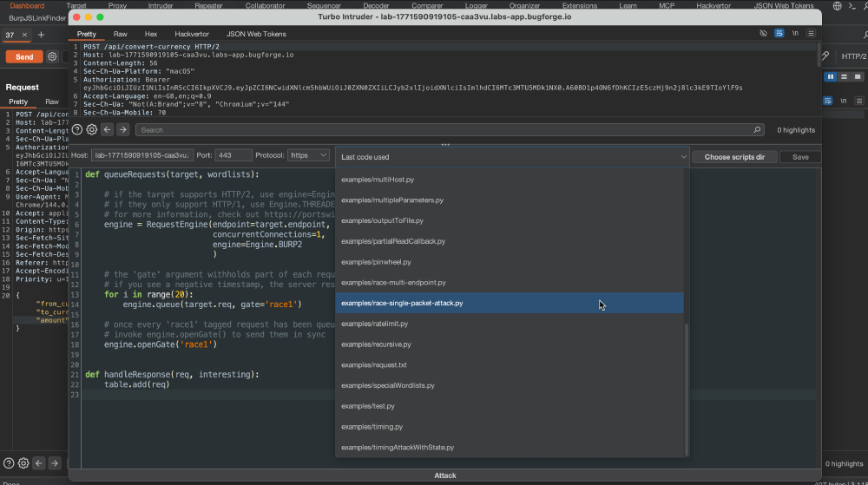Select examples/recursive.py script
Viewport: 868px width, 485px height.
tap(510, 344)
